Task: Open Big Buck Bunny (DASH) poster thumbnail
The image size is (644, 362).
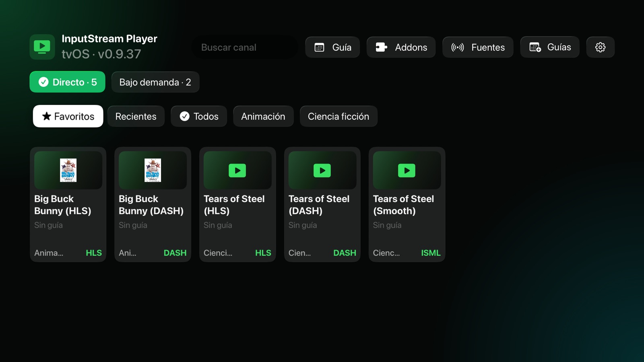Action: pyautogui.click(x=153, y=170)
